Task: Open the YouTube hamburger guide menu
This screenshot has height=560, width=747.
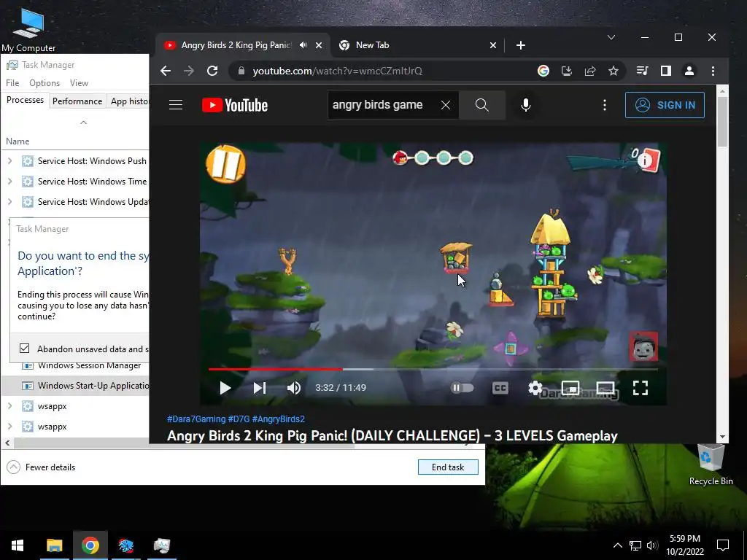Action: (176, 105)
